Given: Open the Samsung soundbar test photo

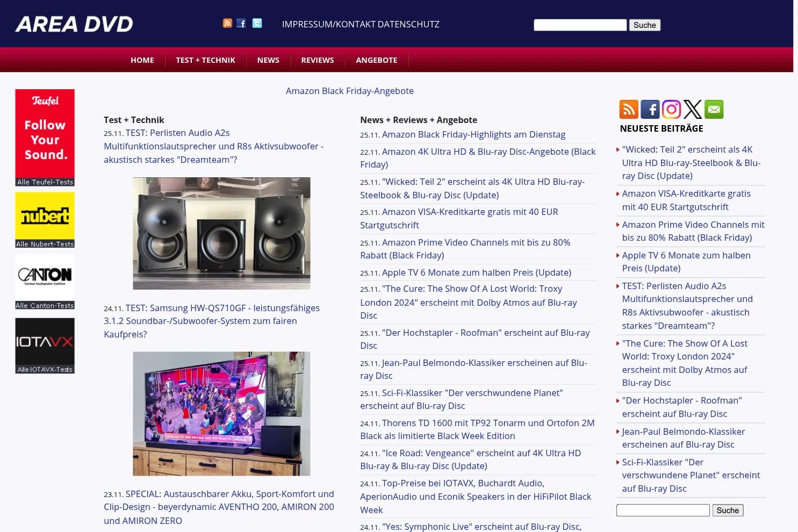Looking at the screenshot, I should 221,414.
